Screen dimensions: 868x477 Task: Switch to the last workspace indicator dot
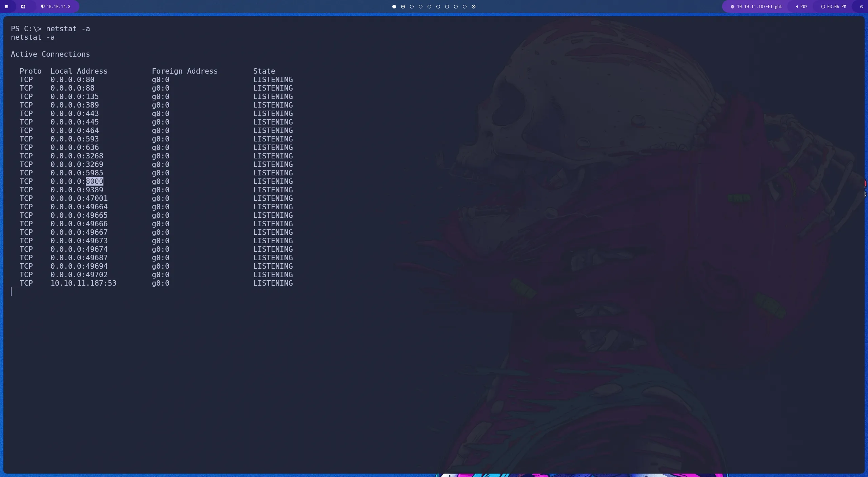click(473, 6)
